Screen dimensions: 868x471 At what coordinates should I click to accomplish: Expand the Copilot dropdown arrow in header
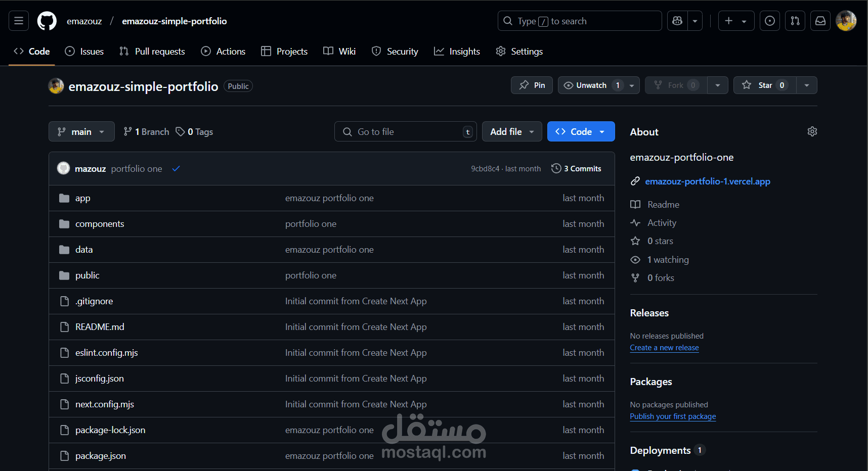695,21
